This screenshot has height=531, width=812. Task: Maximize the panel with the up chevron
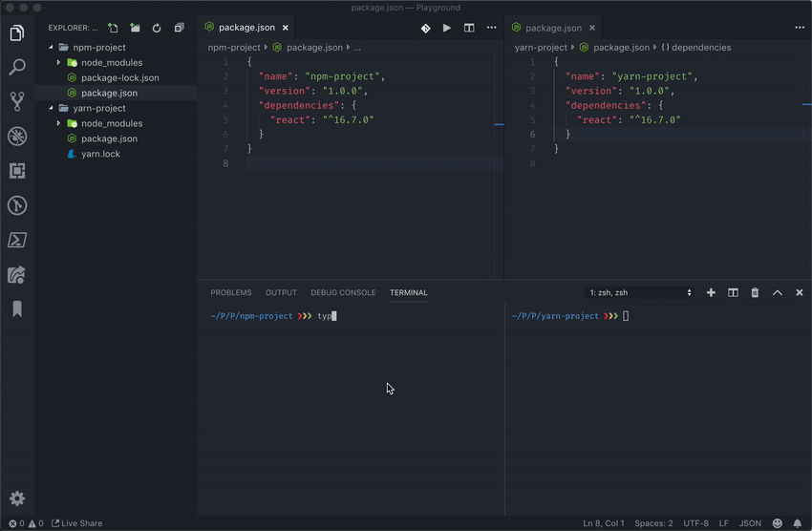[778, 293]
